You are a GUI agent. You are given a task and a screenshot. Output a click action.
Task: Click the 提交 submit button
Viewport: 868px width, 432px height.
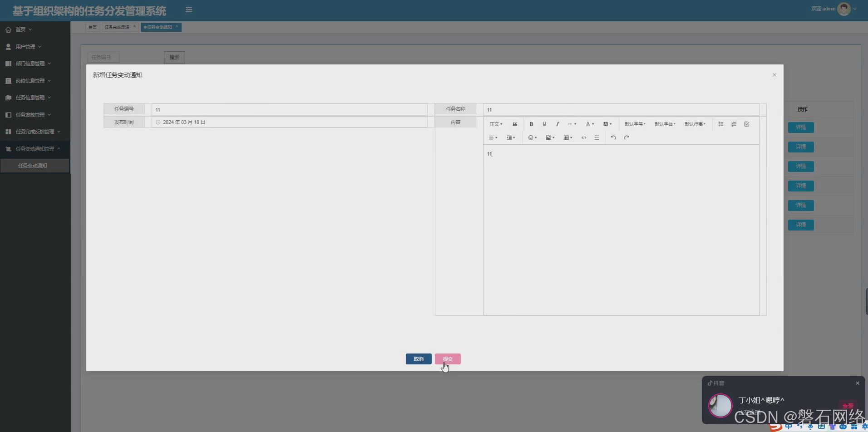click(448, 359)
